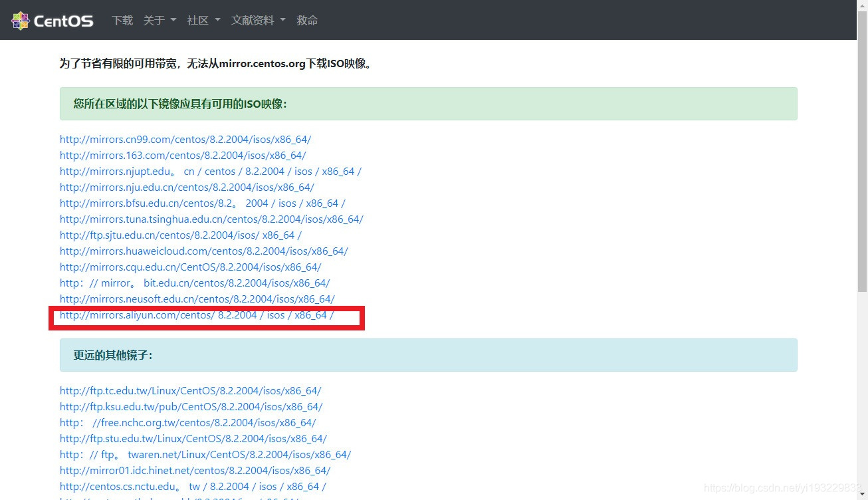Open the centos.cs.nctu.edu mirror link
The width and height of the screenshot is (868, 500).
coord(193,487)
